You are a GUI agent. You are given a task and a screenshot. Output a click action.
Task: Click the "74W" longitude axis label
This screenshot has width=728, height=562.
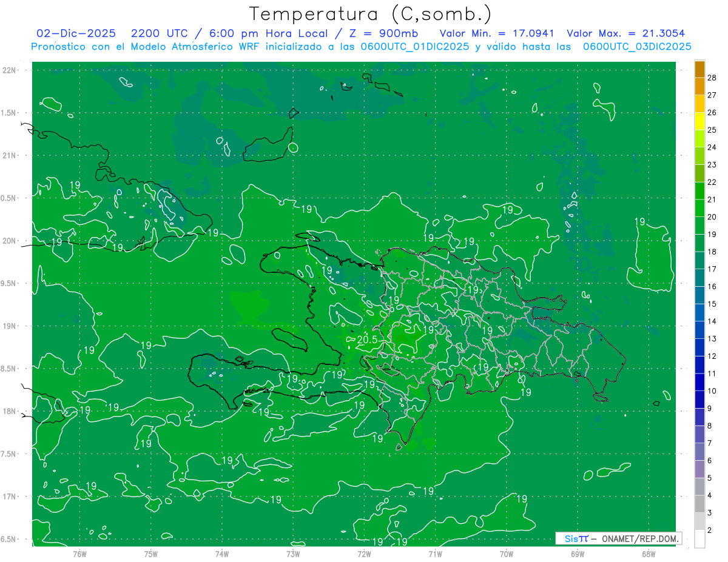pyautogui.click(x=222, y=554)
